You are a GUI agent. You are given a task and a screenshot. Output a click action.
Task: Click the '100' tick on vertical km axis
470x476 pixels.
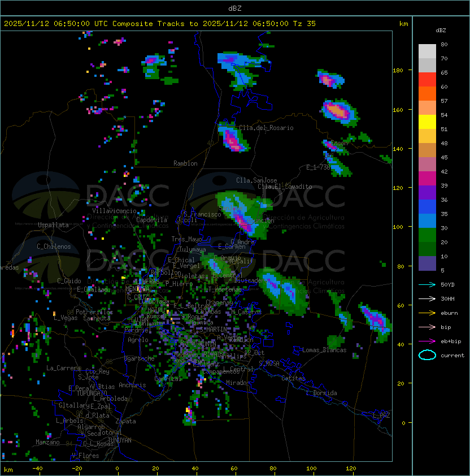point(398,227)
